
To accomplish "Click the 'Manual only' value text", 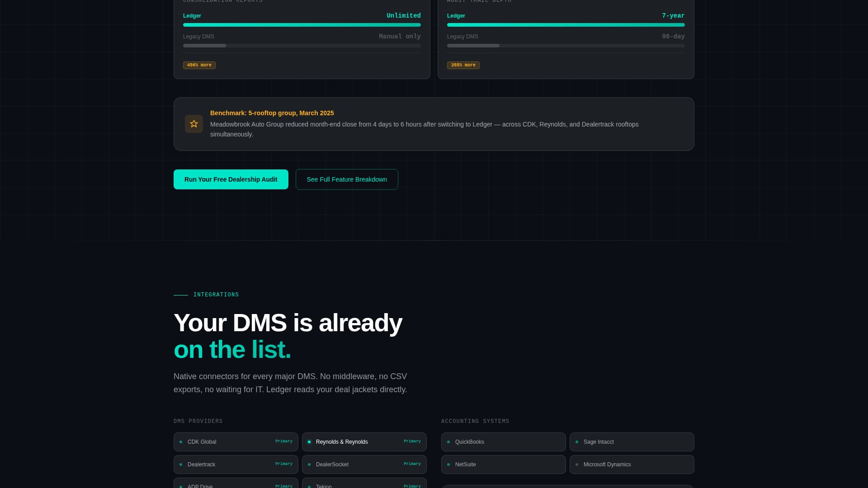I will click(400, 37).
